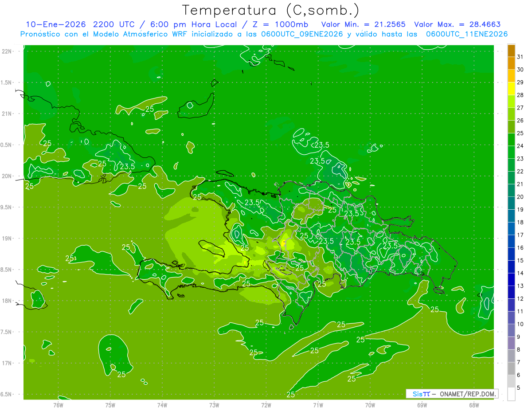Click the legend value 22
The width and height of the screenshot is (532, 411).
520,172
